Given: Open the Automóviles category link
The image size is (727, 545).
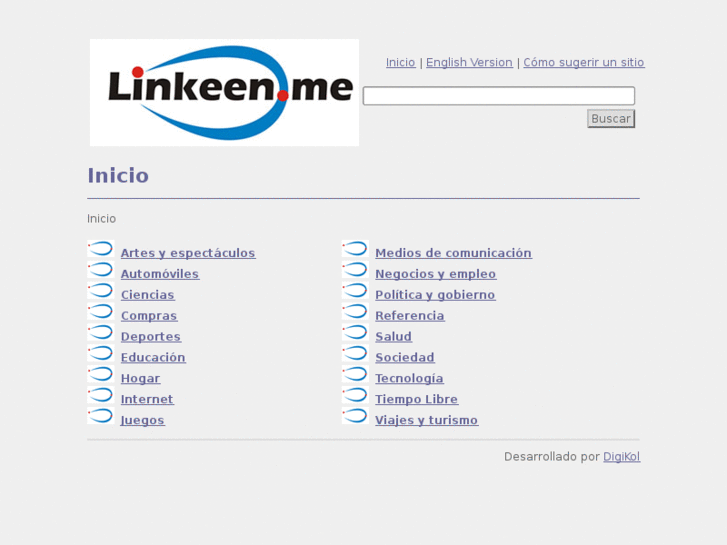Looking at the screenshot, I should click(160, 274).
